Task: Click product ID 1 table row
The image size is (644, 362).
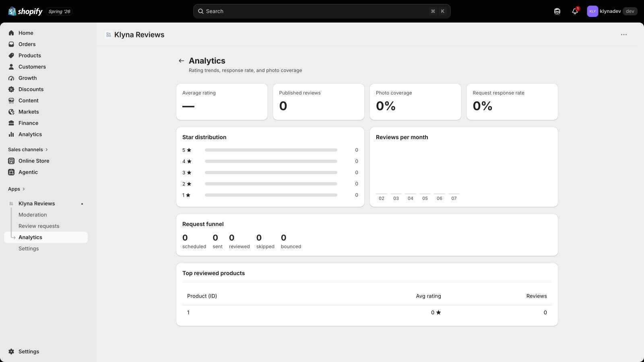Action: 367,313
